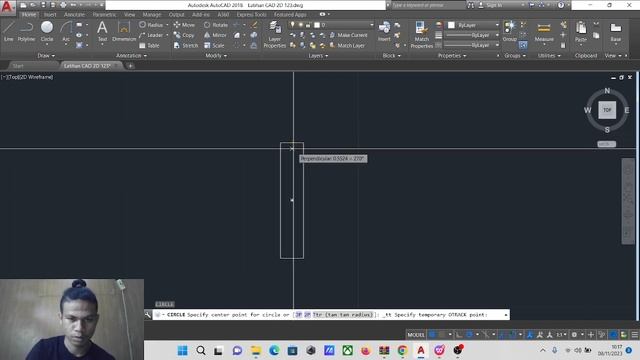
Task: Click the Match Layer button
Action: click(x=347, y=45)
